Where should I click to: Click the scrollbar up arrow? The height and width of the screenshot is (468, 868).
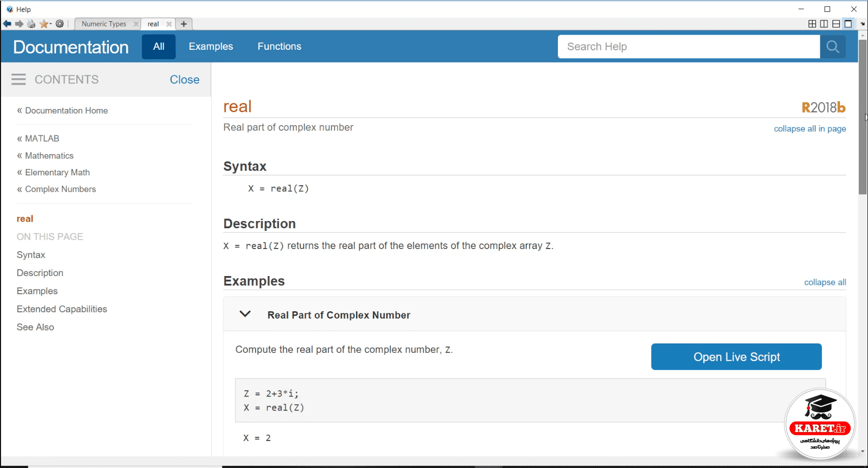(863, 36)
